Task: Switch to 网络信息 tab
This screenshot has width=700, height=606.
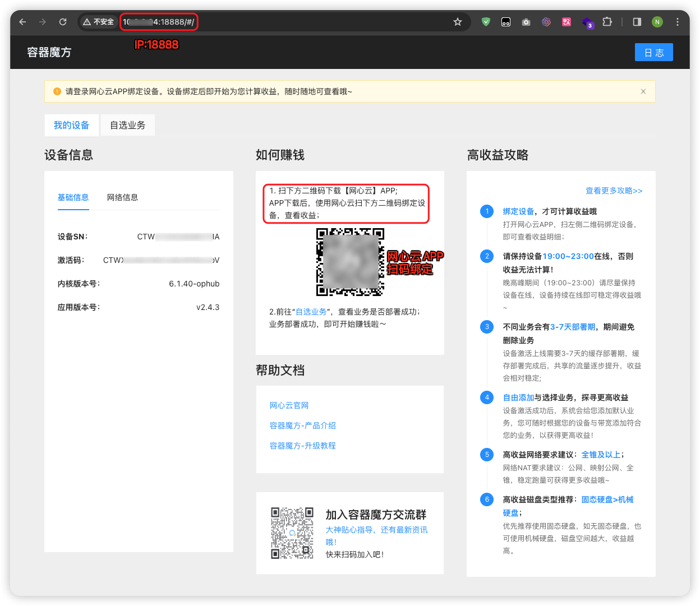Action: tap(123, 197)
